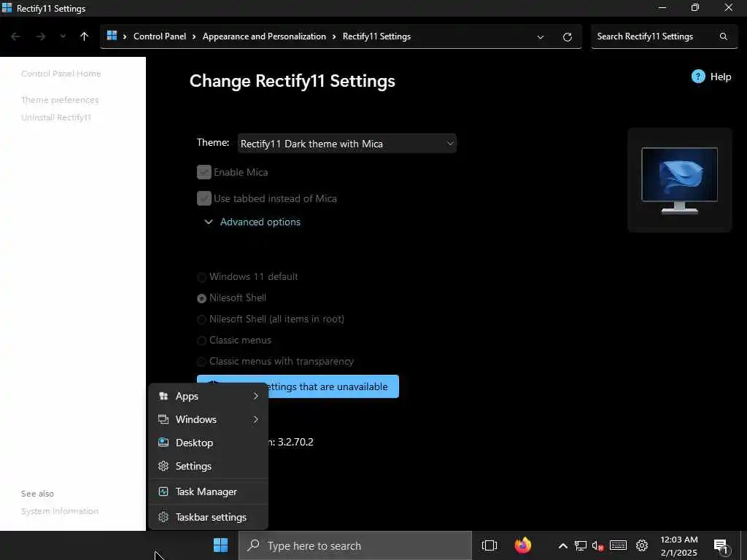Navigate to Appearance and Personalization breadcrumb

tap(264, 36)
